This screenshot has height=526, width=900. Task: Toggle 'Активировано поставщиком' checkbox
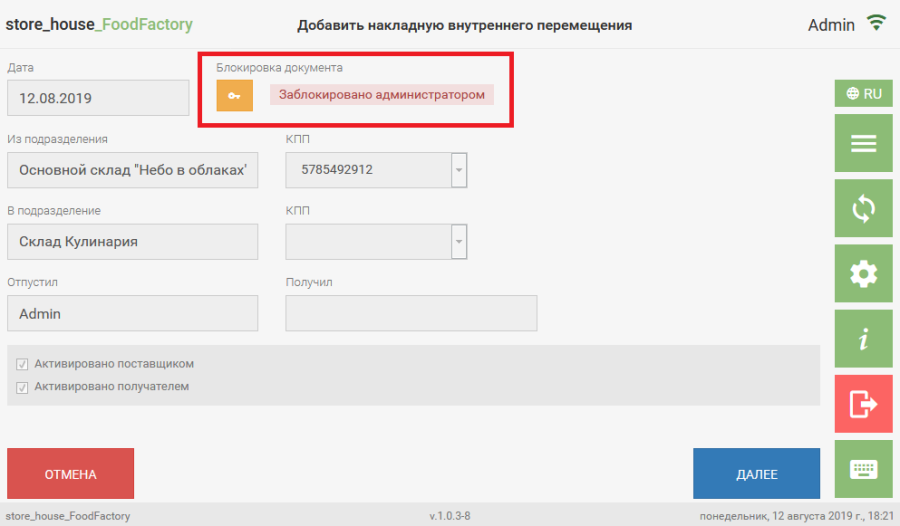[x=22, y=365]
